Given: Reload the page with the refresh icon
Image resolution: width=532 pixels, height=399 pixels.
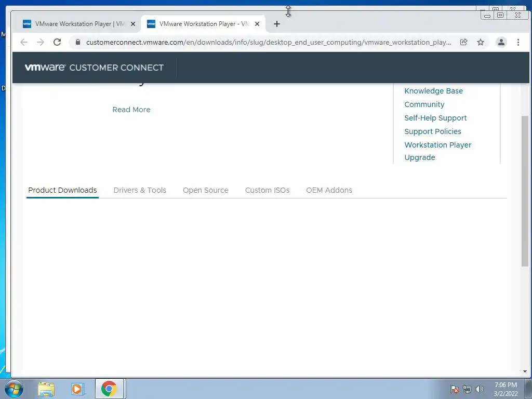Looking at the screenshot, I should click(57, 42).
